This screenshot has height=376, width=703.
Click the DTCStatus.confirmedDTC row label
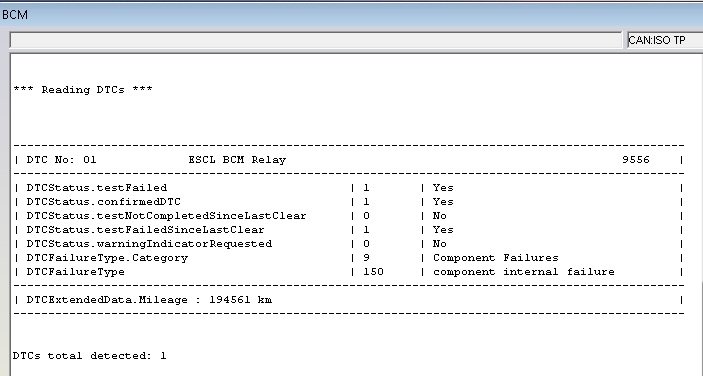pos(104,202)
